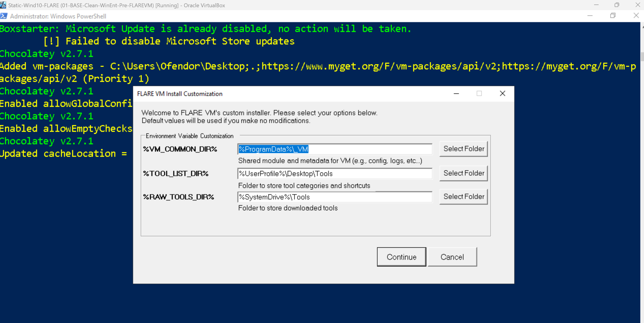Minimize the Oracle VirtualBox window
The height and width of the screenshot is (323, 644).
pos(596,5)
